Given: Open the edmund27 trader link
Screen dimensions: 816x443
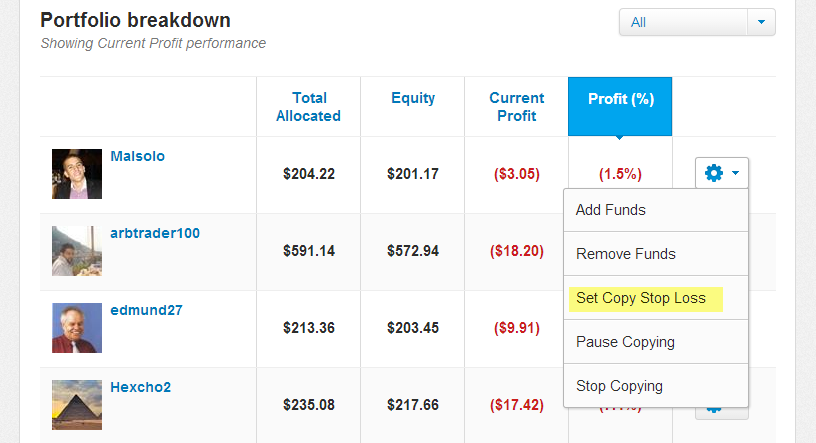Looking at the screenshot, I should [146, 310].
